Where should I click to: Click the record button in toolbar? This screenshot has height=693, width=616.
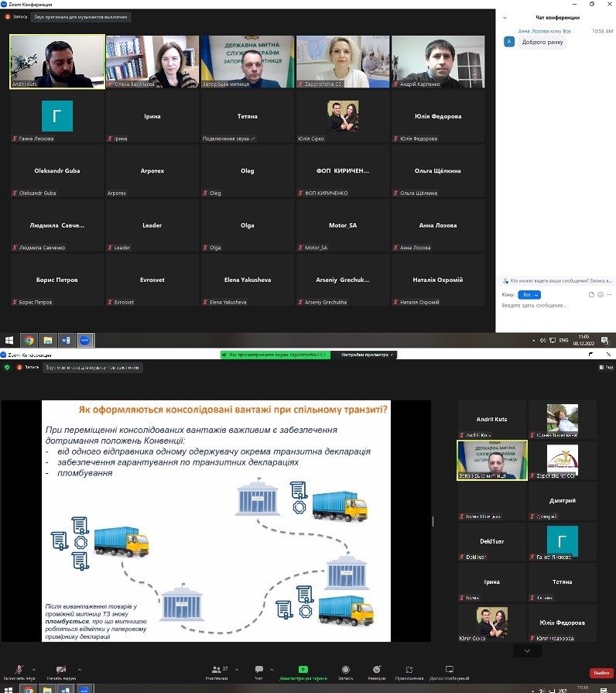pos(345,670)
